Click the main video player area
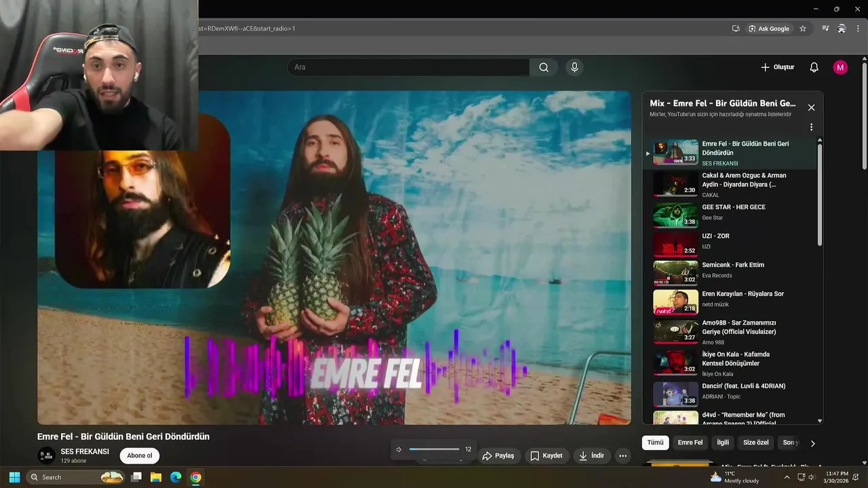The height and width of the screenshot is (488, 868). point(334,258)
